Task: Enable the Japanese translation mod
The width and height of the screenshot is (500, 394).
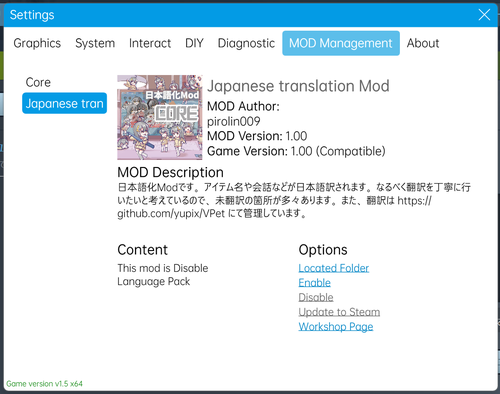Action: (314, 283)
